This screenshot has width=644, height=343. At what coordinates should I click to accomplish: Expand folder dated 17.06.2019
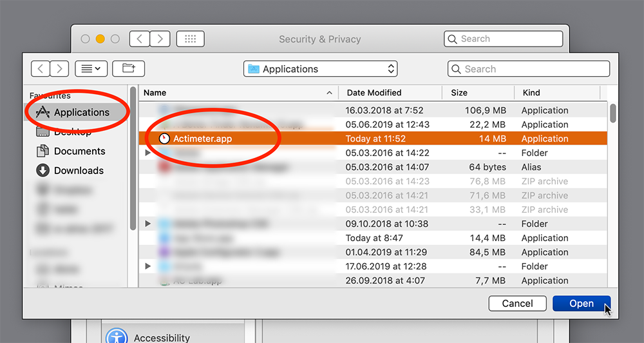[x=148, y=266]
